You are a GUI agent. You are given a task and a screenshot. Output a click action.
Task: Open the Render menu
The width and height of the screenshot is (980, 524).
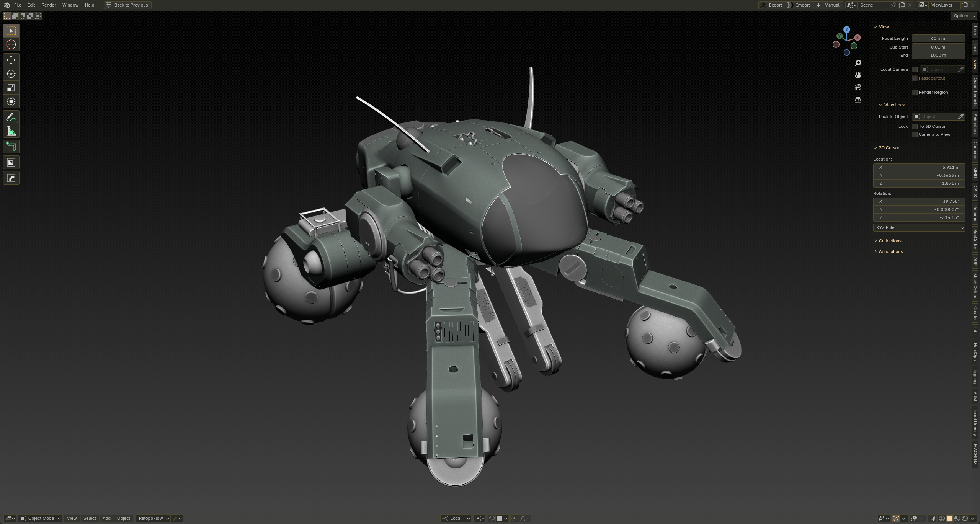click(49, 5)
